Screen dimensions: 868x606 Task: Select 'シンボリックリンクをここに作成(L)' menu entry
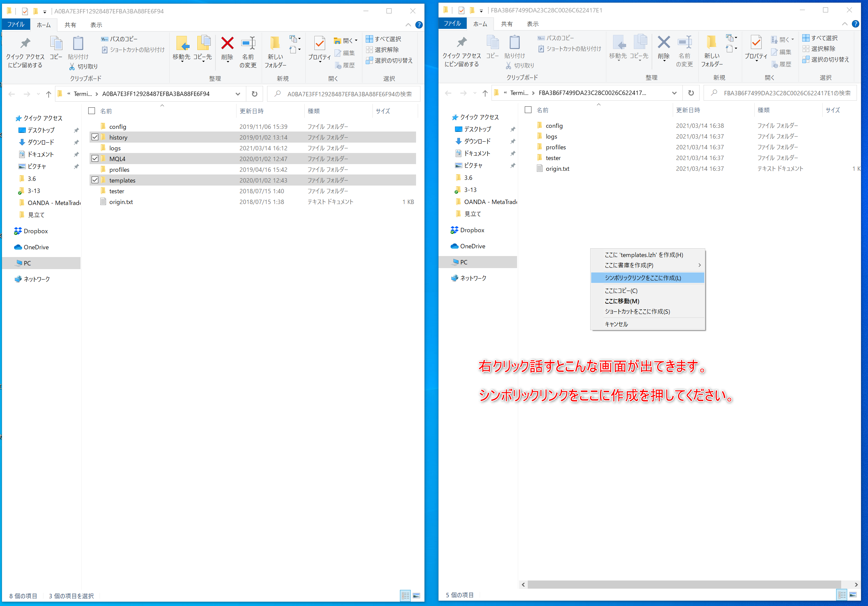643,278
